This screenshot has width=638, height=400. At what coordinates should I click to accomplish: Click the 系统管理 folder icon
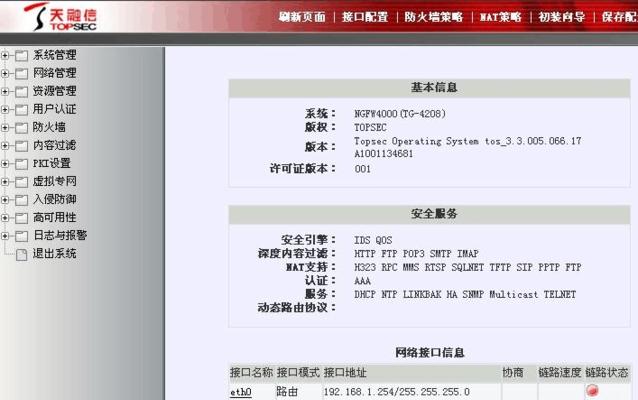pyautogui.click(x=22, y=55)
